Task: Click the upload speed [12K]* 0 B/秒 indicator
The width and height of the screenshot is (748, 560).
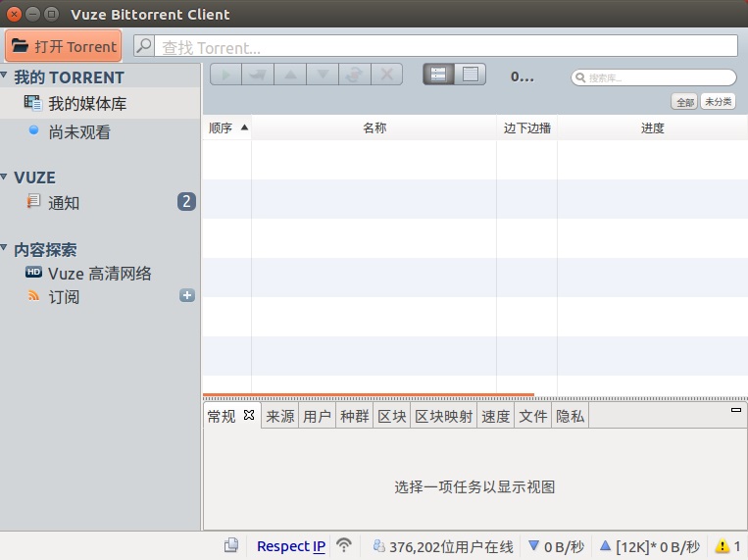Action: (x=650, y=546)
